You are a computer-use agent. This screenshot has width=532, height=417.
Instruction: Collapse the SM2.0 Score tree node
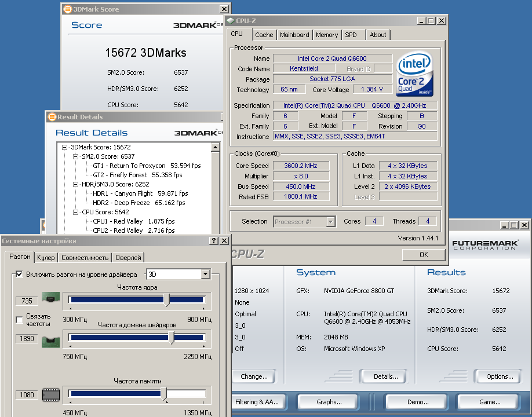(75, 156)
